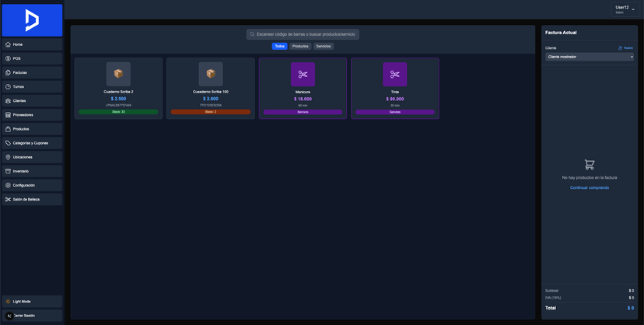This screenshot has height=325, width=644.
Task: Click the Tinte Servicio purple badge
Action: coord(394,112)
